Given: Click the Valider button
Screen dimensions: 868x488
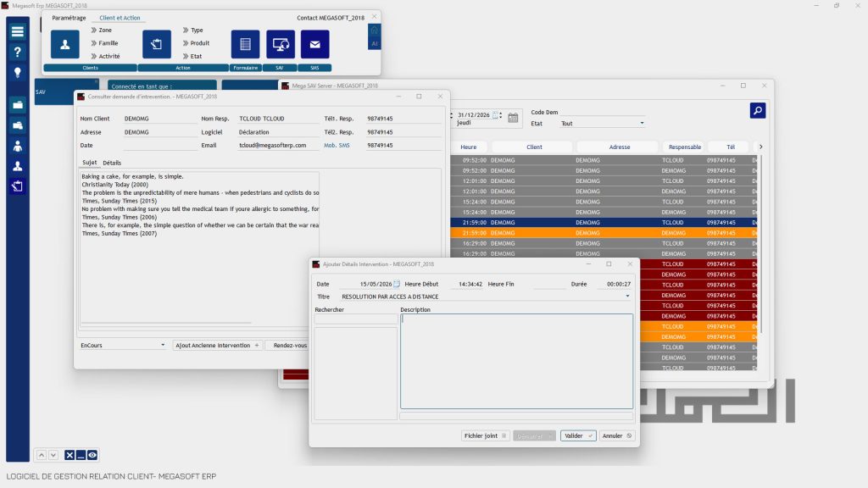Looking at the screenshot, I should tap(578, 436).
